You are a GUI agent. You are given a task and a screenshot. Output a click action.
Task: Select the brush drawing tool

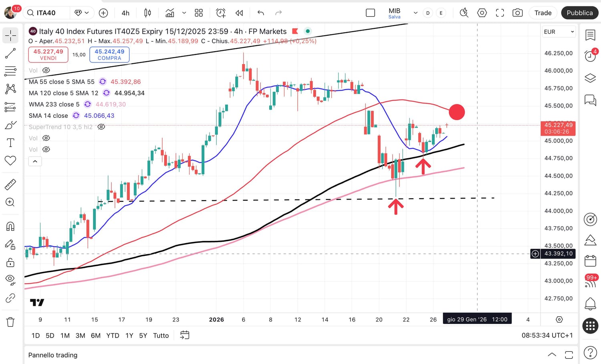(10, 125)
